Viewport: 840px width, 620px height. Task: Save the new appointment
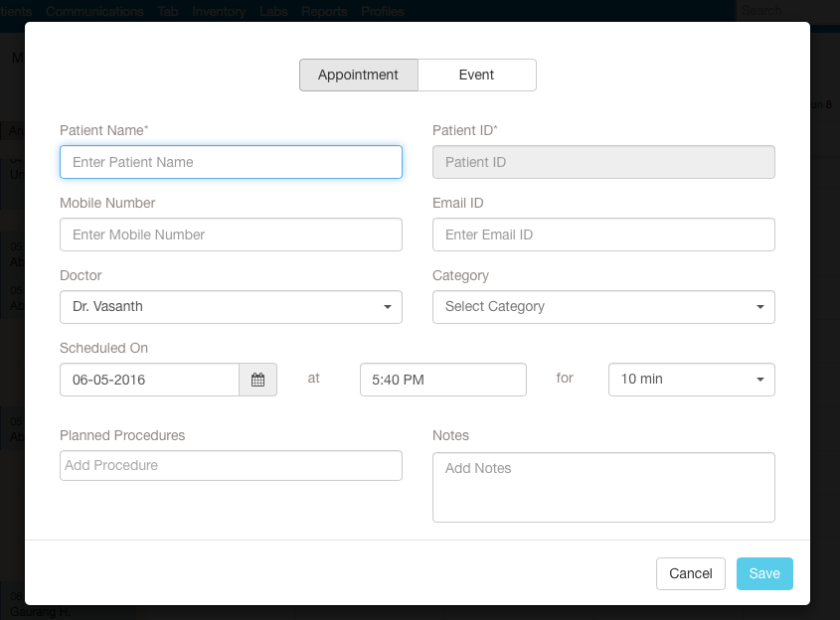763,573
